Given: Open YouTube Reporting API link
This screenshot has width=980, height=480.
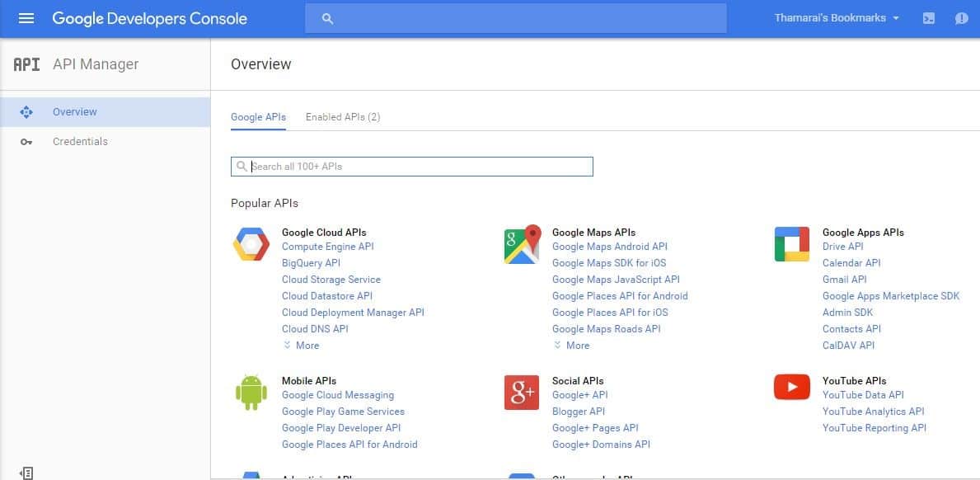Looking at the screenshot, I should pyautogui.click(x=874, y=428).
